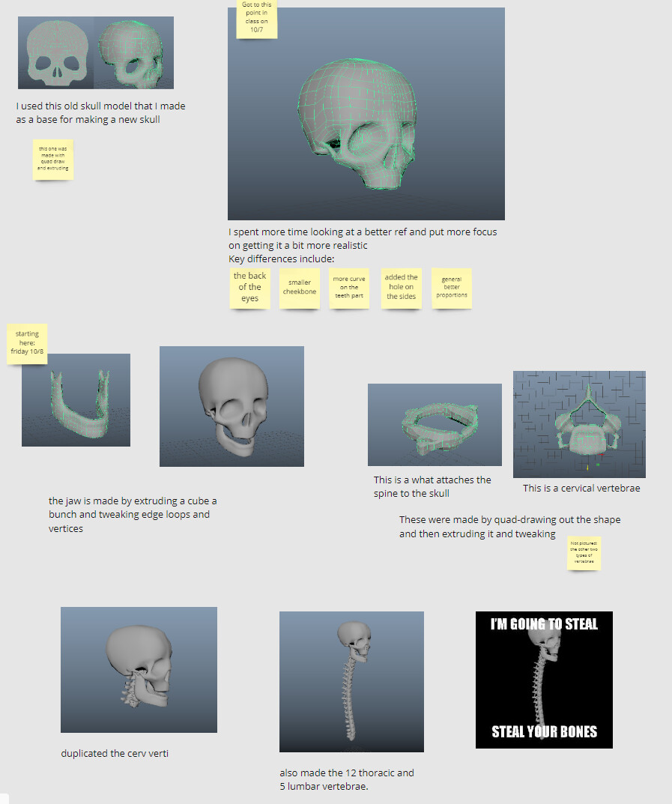Screen dimensions: 672x804
Task: Select the 'general better proportions' sticky note
Action: [x=451, y=288]
